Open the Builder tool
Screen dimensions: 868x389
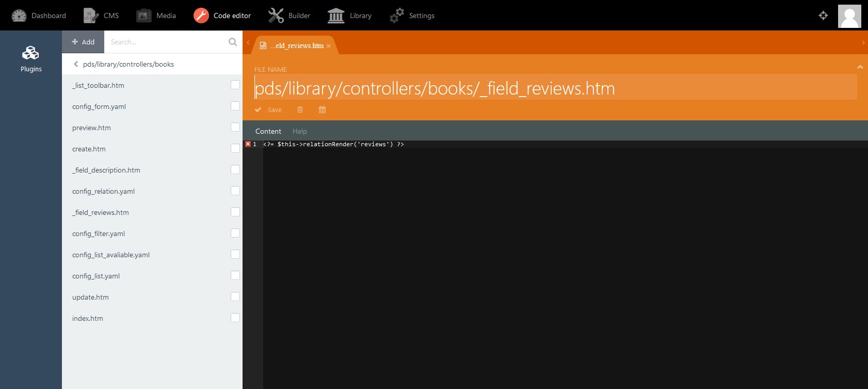click(x=290, y=15)
